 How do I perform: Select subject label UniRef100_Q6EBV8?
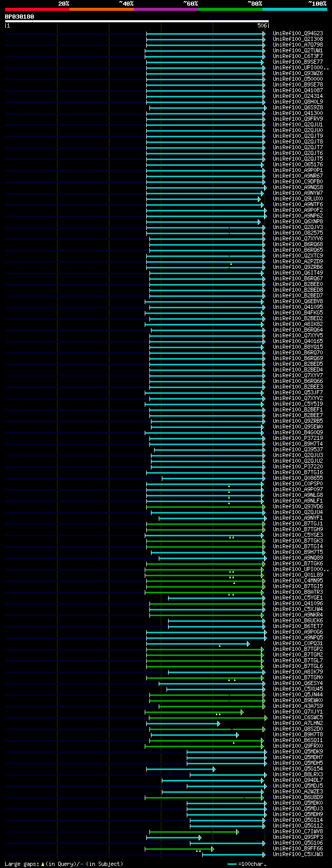click(298, 302)
